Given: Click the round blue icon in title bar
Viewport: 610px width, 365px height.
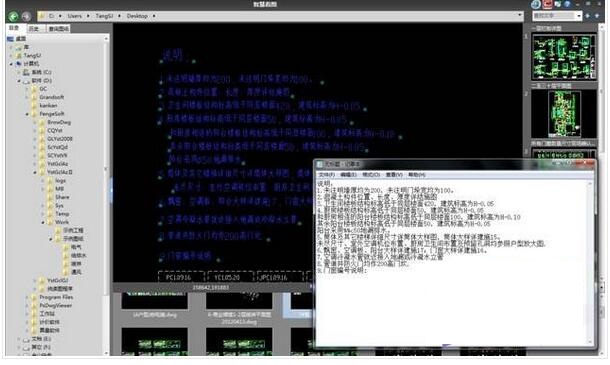Looking at the screenshot, I should click(536, 4).
